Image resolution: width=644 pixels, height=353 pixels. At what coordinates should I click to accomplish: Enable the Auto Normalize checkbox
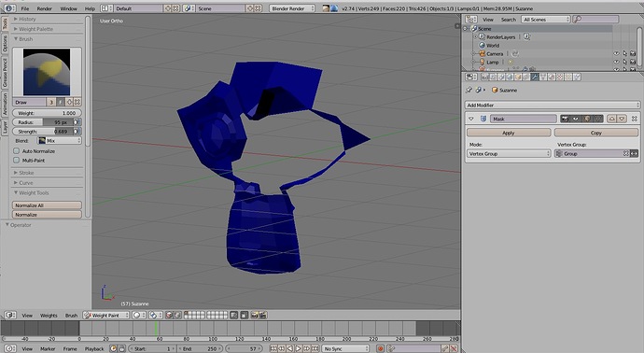(17, 150)
